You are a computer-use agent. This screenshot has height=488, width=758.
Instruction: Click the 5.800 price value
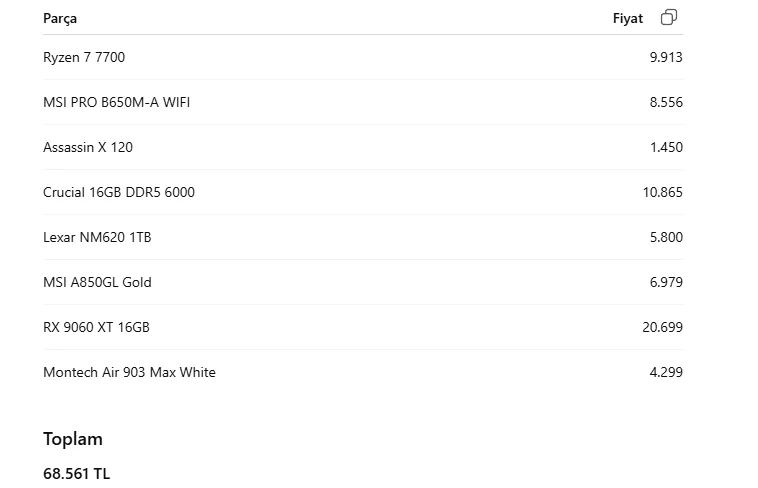click(666, 237)
